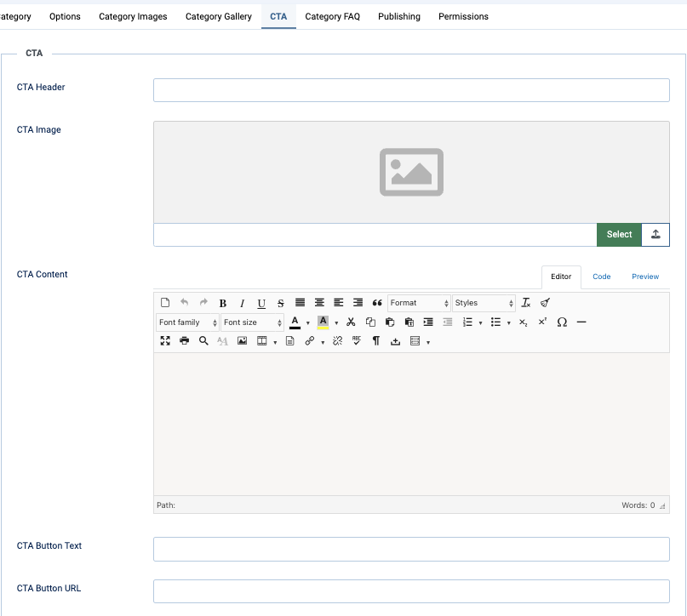Insert special character with omega icon
This screenshot has height=616, width=687.
(562, 322)
